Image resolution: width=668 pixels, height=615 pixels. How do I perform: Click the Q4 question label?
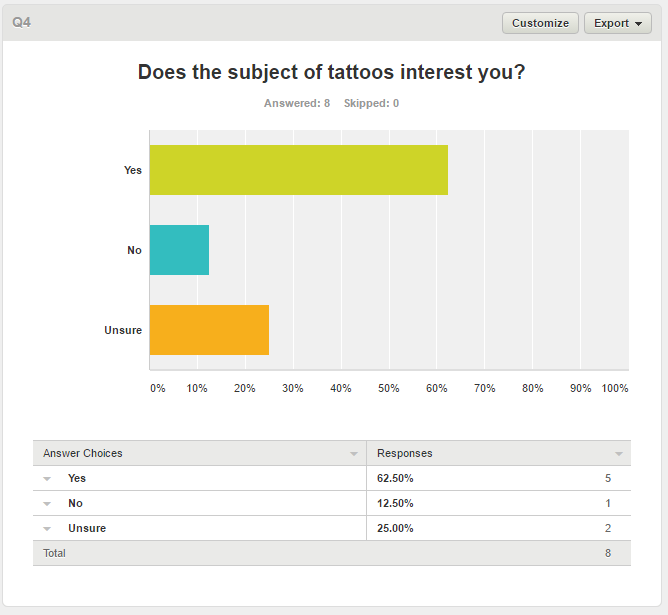pyautogui.click(x=21, y=22)
